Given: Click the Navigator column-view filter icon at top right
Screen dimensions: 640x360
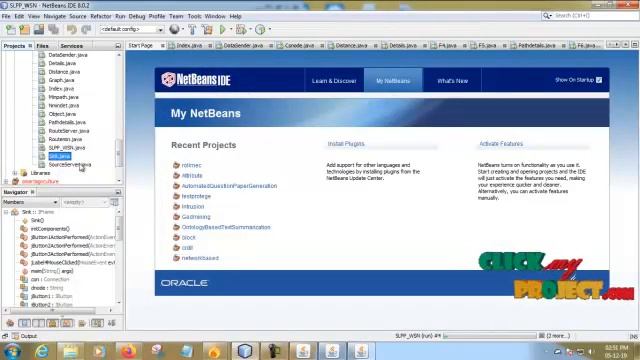Looking at the screenshot, I should (114, 202).
